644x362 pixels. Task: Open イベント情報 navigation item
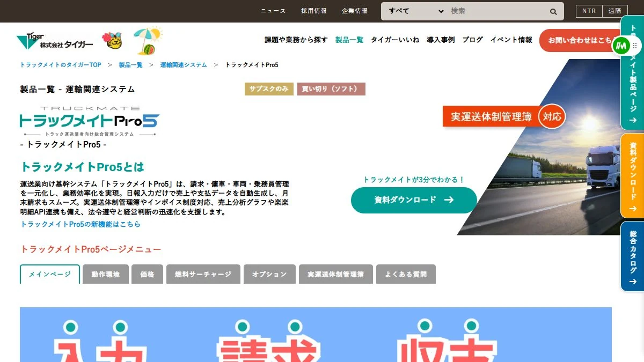click(x=511, y=40)
